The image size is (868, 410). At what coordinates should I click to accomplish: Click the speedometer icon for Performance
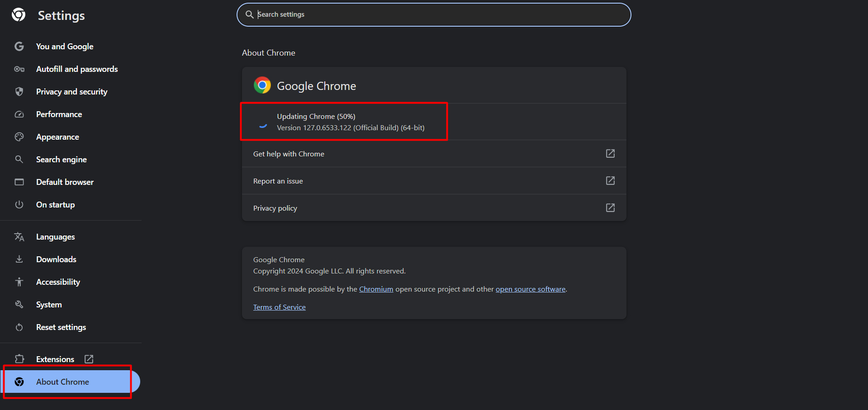coord(19,114)
